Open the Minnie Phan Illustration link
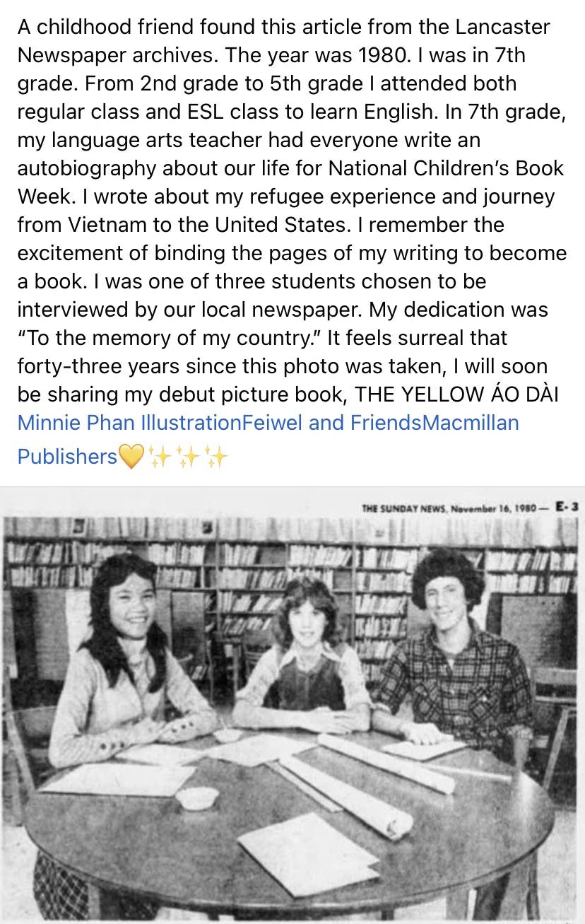585x924 pixels. [x=129, y=423]
